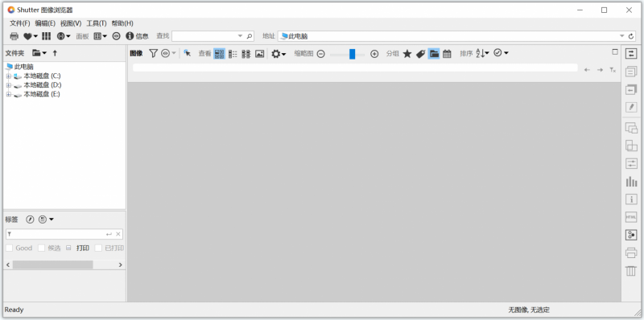Screen dimensions: 644x320
Task: Open the heart favorites icon
Action: (30, 36)
